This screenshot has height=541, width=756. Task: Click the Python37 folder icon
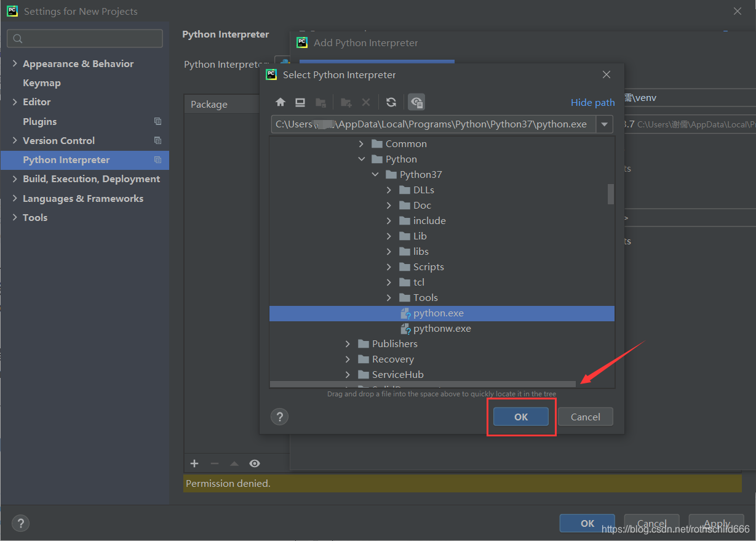391,175
